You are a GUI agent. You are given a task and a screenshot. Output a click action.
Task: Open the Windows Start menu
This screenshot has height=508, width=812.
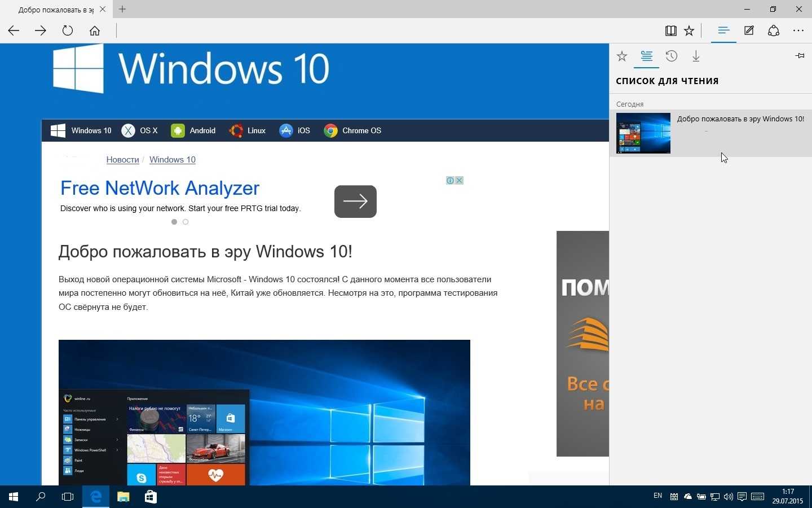pyautogui.click(x=14, y=497)
